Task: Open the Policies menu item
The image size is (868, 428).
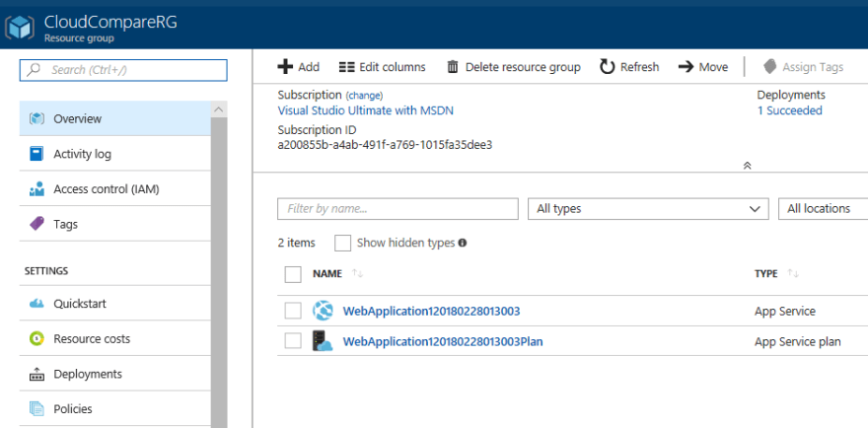Action: coord(115,408)
